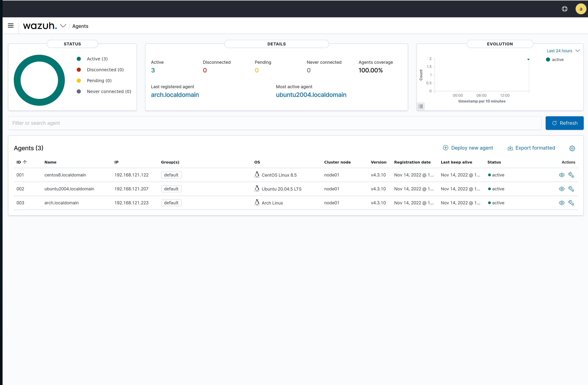Click the default group badge for arch.localdomain
The image size is (588, 385).
click(x=171, y=203)
